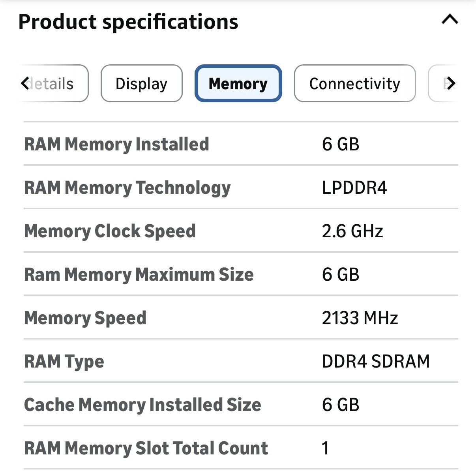476x471 pixels.
Task: Open the Display tab
Action: point(141,83)
